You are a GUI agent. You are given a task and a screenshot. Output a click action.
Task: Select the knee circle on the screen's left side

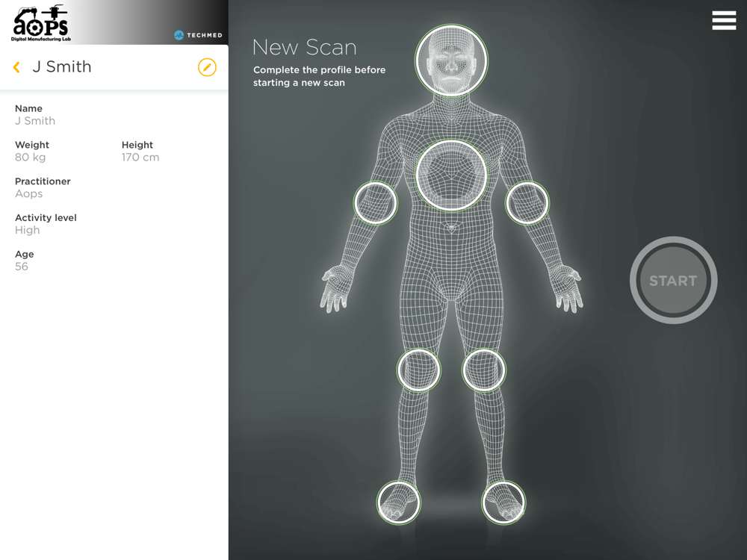[419, 370]
